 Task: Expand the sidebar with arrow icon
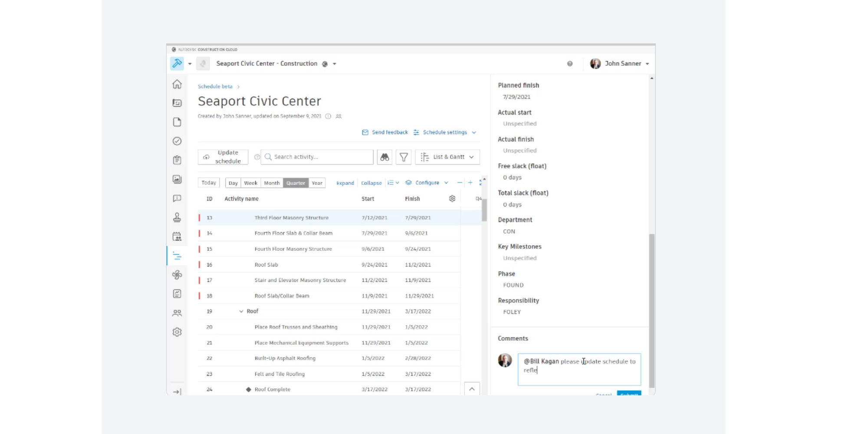177,392
